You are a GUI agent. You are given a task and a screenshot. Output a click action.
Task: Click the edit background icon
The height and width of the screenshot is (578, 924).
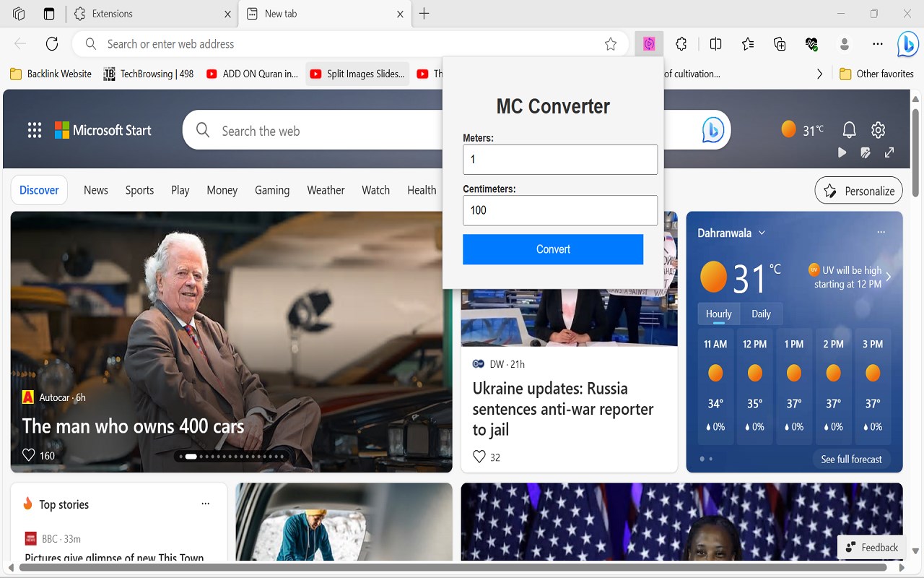pos(866,152)
